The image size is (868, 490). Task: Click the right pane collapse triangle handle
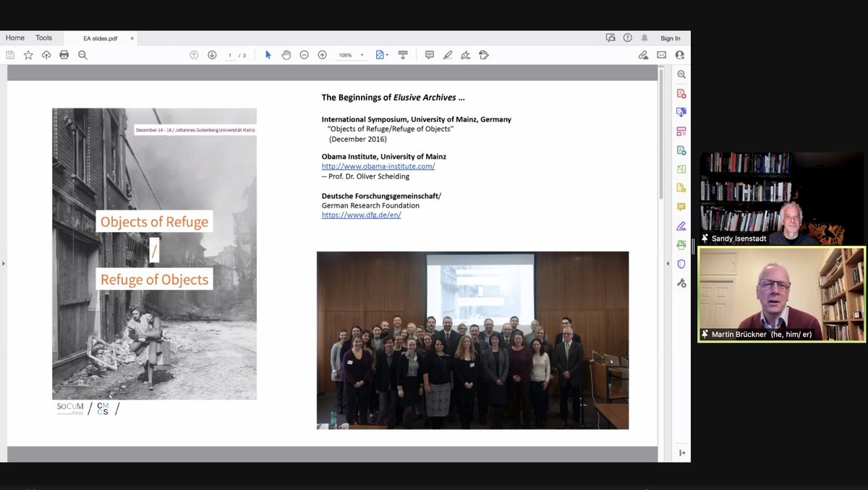pos(668,263)
